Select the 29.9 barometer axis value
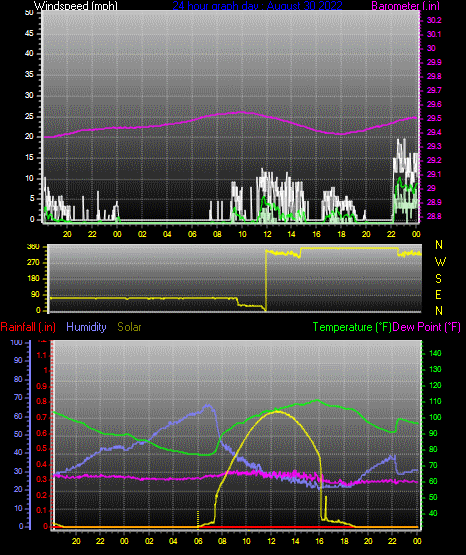 tap(434, 62)
